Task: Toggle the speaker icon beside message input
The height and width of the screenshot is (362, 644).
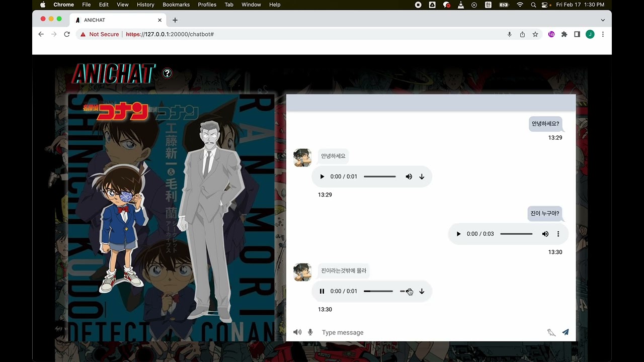Action: click(297, 332)
